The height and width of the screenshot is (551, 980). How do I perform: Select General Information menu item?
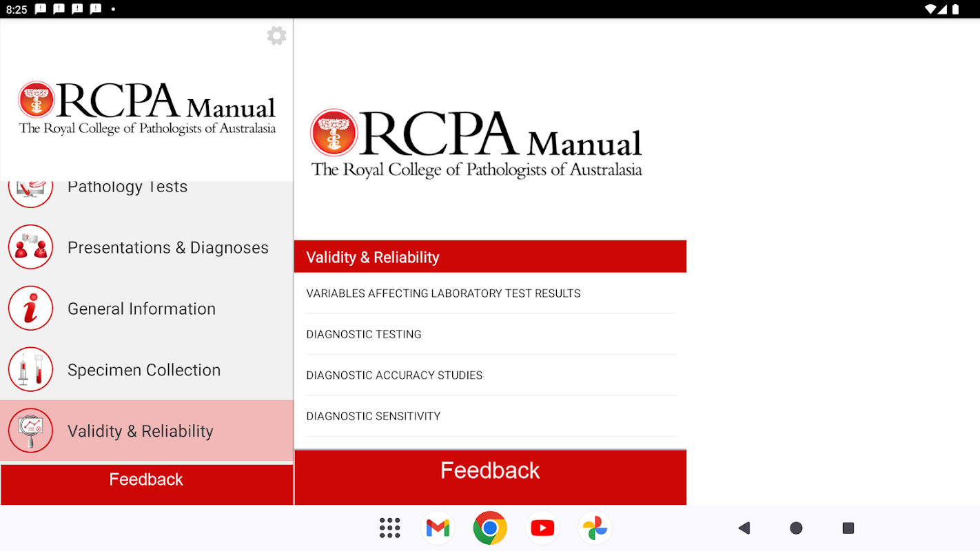click(147, 309)
